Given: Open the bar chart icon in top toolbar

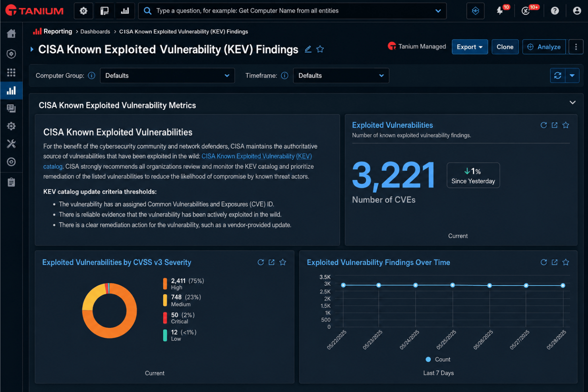Looking at the screenshot, I should 125,11.
